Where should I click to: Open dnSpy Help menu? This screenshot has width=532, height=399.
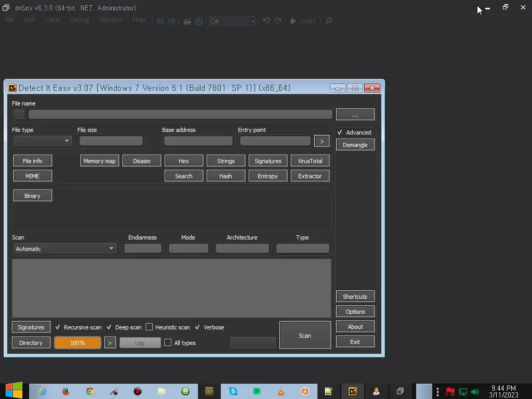tap(139, 20)
